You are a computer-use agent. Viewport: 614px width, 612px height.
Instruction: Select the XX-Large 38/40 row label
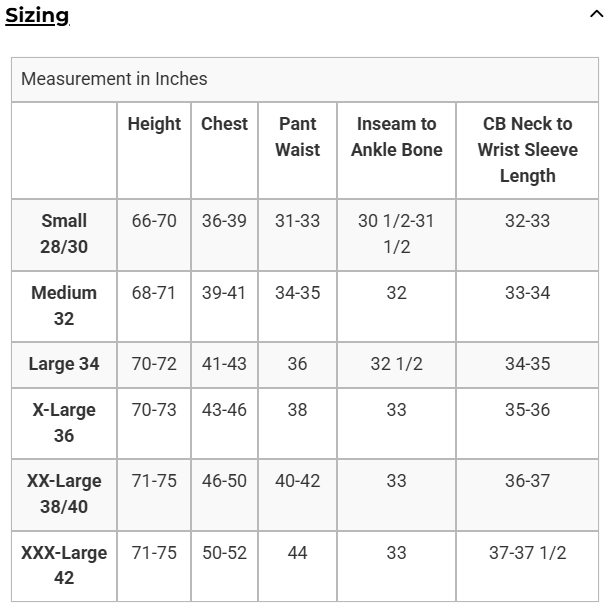tap(64, 494)
